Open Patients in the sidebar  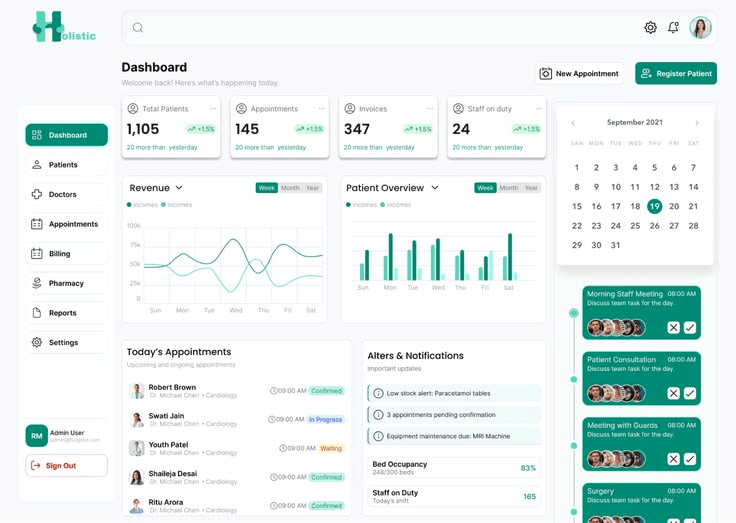[66, 165]
